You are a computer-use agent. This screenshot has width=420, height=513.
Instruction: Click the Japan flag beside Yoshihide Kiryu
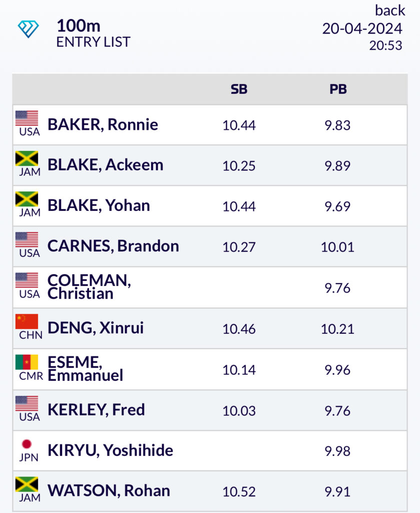point(27,444)
